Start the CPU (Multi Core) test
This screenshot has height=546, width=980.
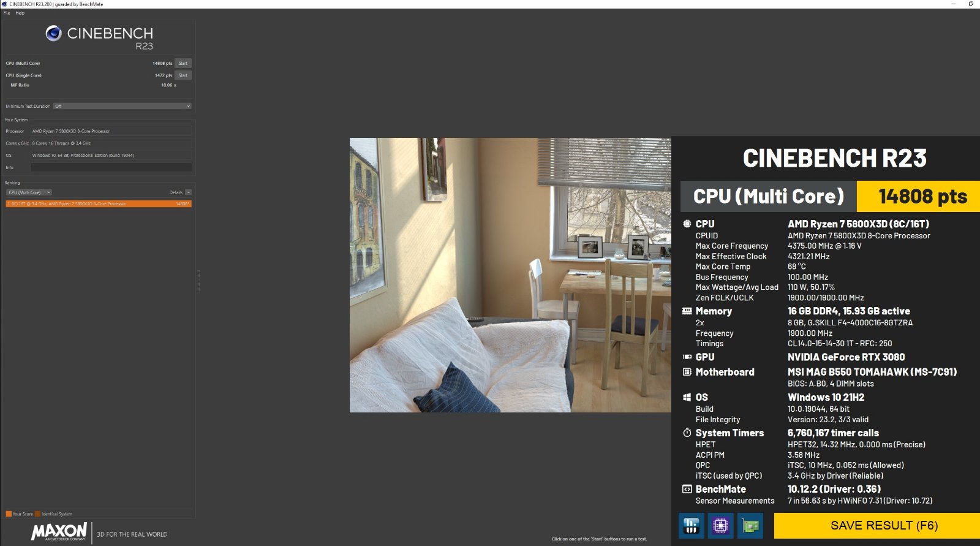point(183,63)
